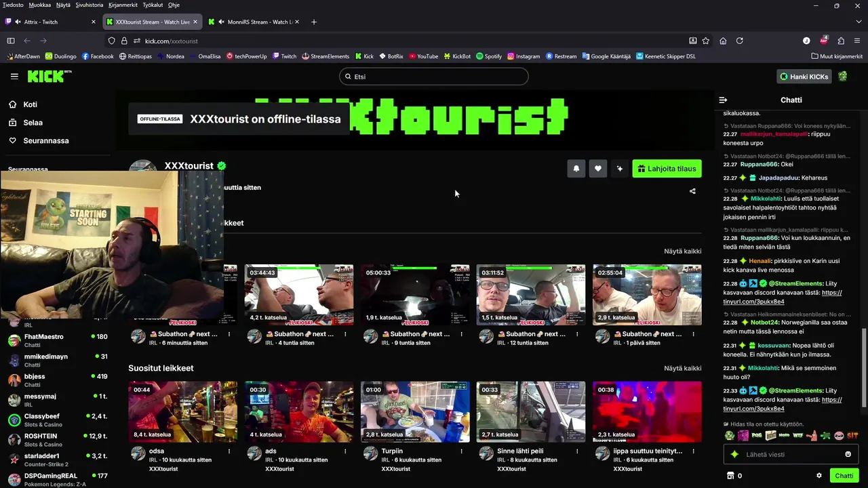Reload the page

tap(740, 41)
